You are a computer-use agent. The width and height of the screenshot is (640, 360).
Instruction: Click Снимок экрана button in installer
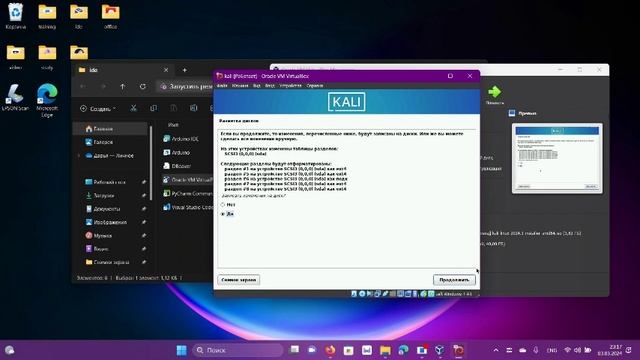point(239,280)
